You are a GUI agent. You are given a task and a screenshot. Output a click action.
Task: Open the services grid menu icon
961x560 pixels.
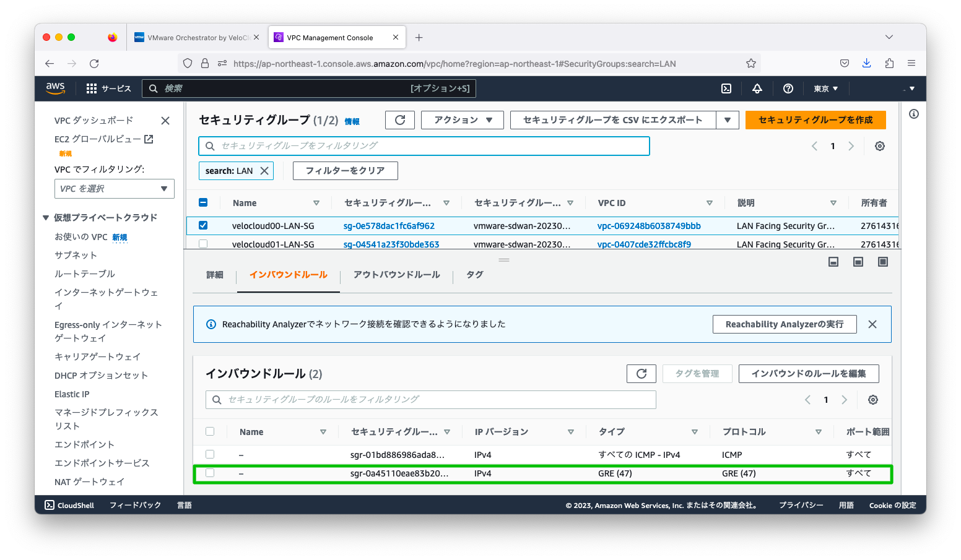(92, 88)
